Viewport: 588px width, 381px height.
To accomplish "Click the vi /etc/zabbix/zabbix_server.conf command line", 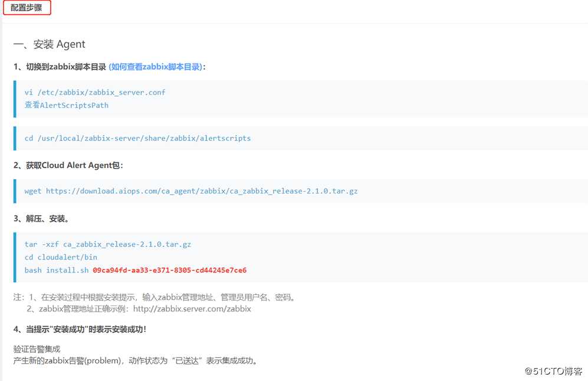I will tap(95, 92).
